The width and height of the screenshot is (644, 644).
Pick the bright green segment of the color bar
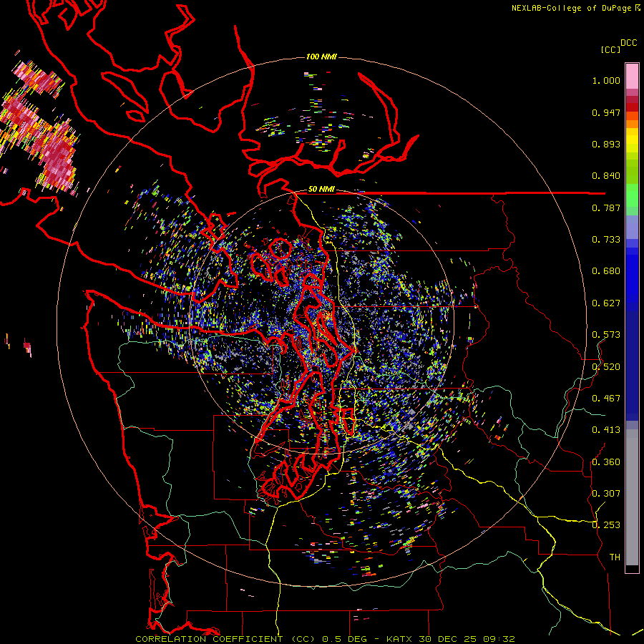click(632, 195)
